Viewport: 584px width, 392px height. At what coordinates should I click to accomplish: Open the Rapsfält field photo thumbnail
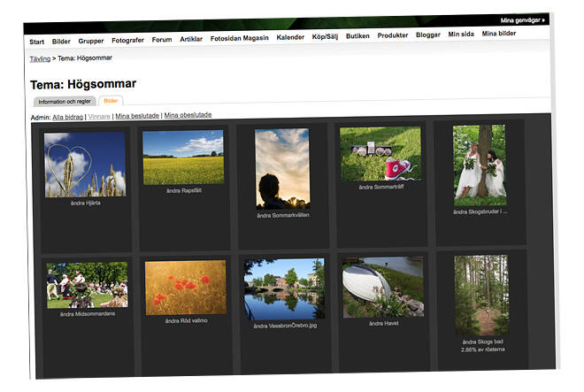point(183,157)
